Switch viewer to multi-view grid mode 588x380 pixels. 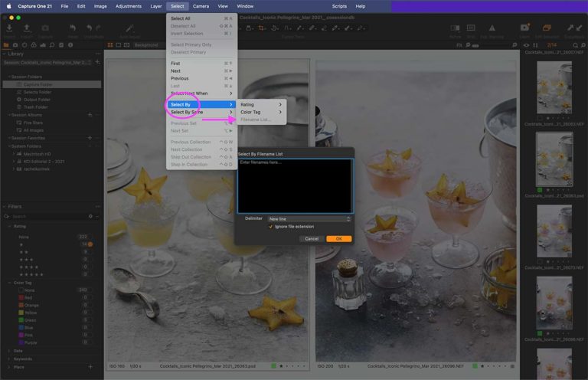coord(110,45)
